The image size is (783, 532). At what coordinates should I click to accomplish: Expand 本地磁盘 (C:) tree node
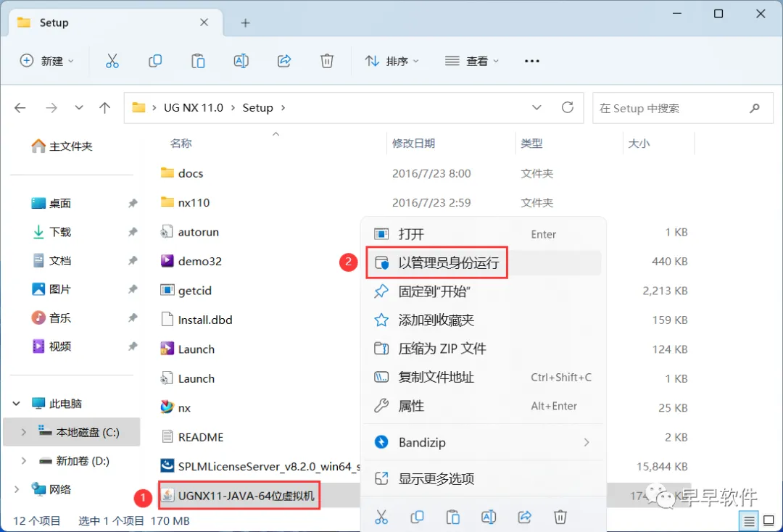point(23,432)
